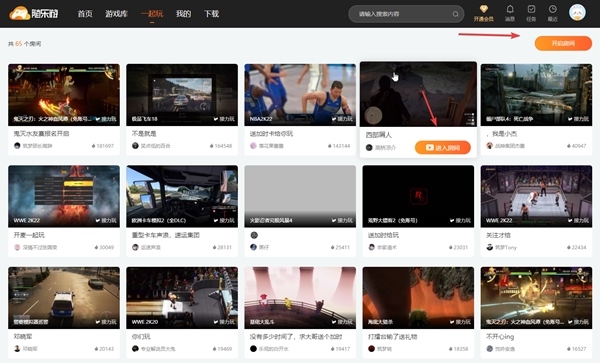Click the room title 西部阔人
600x363 pixels.
click(x=378, y=135)
